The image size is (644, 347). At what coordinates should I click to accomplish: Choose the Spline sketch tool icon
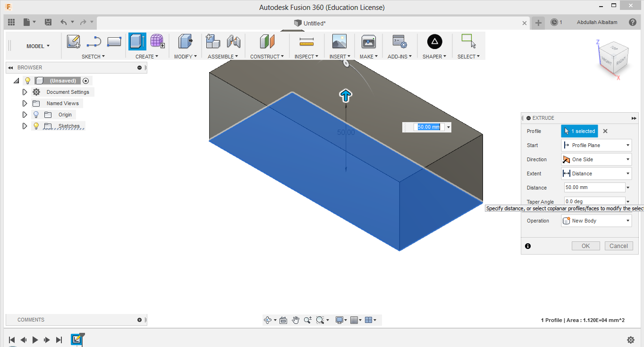tap(94, 42)
